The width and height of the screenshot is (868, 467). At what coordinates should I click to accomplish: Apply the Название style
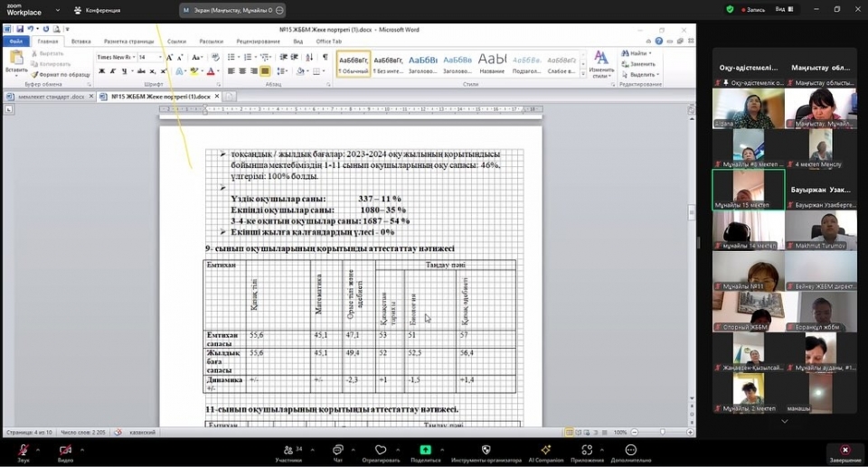492,64
